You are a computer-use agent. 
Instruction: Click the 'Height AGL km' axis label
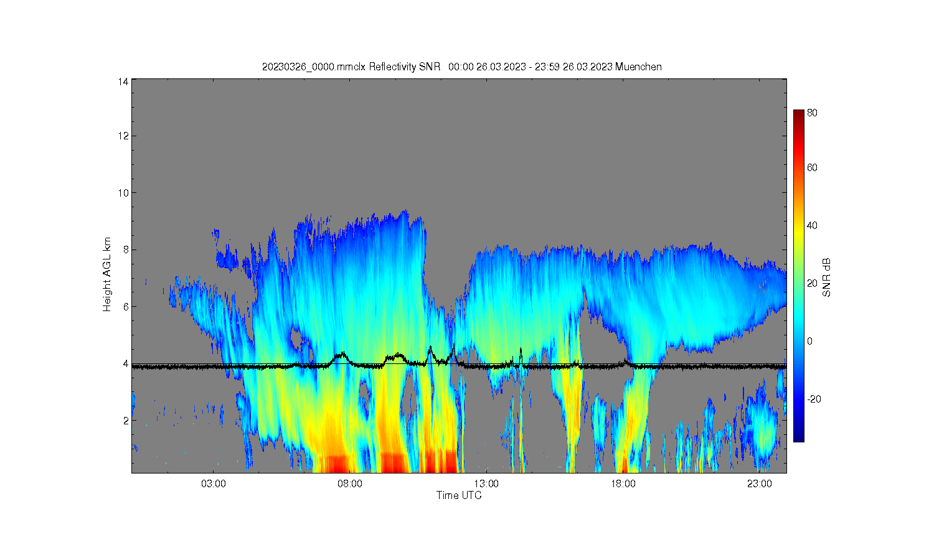coord(107,274)
